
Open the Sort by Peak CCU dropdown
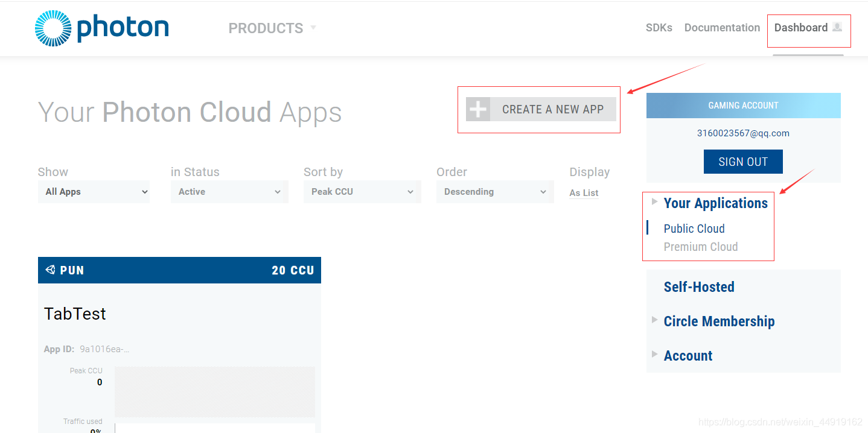tap(362, 192)
